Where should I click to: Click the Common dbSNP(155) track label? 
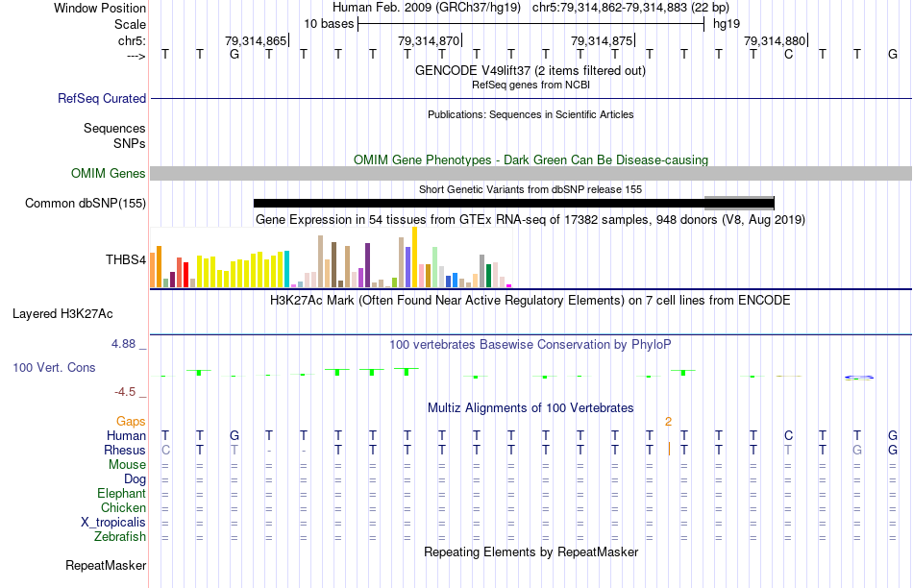tap(85, 203)
